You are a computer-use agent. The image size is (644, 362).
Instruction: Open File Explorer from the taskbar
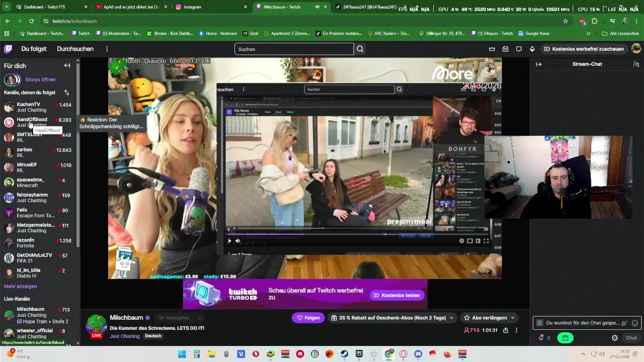211,354
